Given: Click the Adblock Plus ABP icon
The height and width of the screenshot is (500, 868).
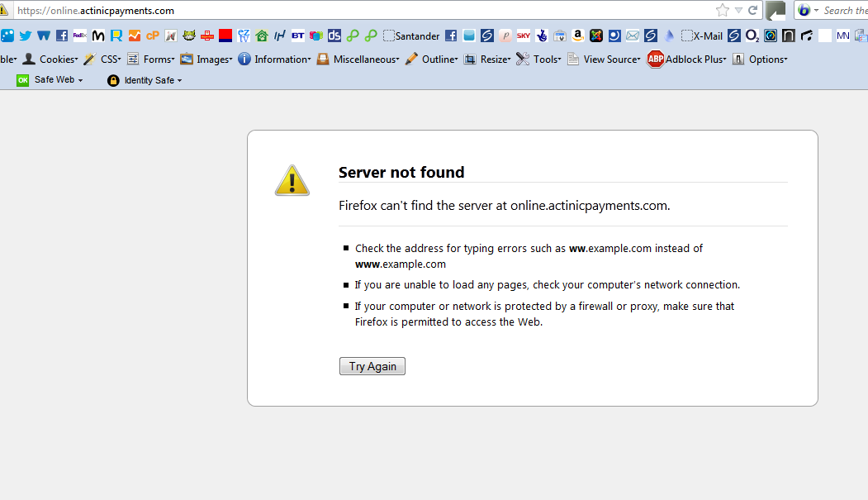Looking at the screenshot, I should coord(656,59).
